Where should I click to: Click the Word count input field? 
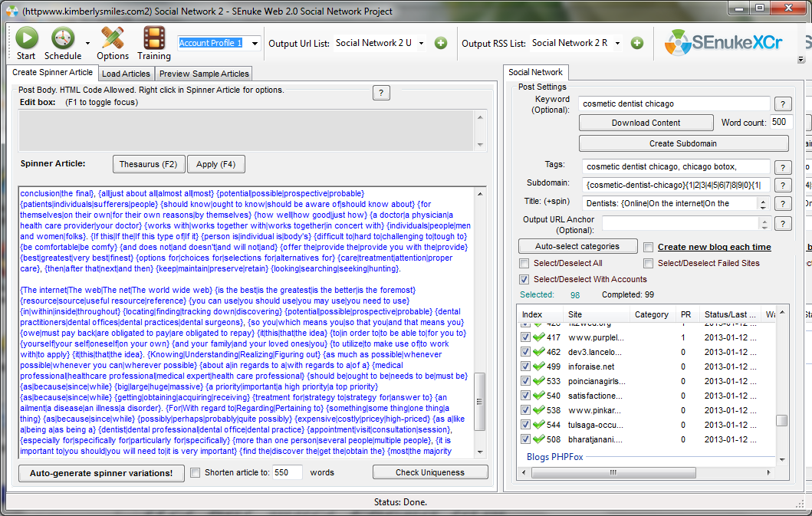point(781,122)
